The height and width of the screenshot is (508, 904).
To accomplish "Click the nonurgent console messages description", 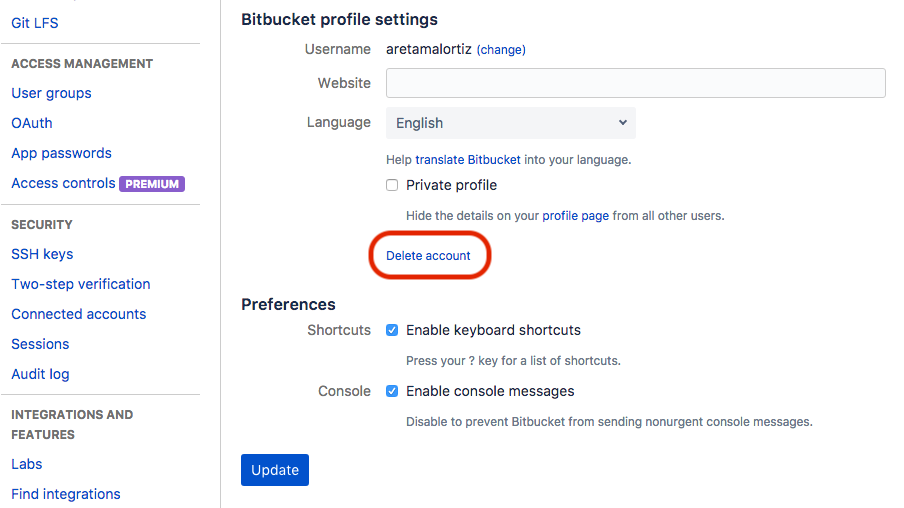I will coord(609,422).
